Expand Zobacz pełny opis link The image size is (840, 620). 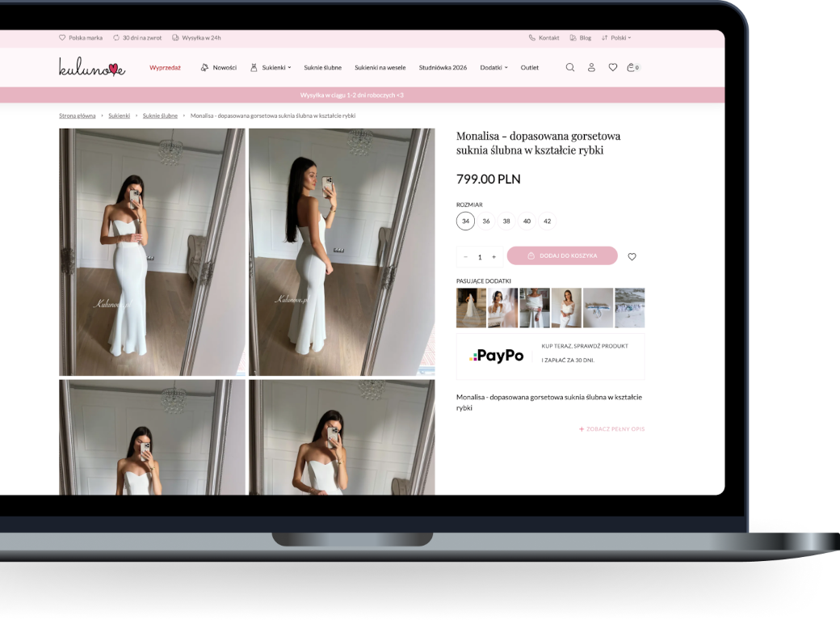point(611,429)
